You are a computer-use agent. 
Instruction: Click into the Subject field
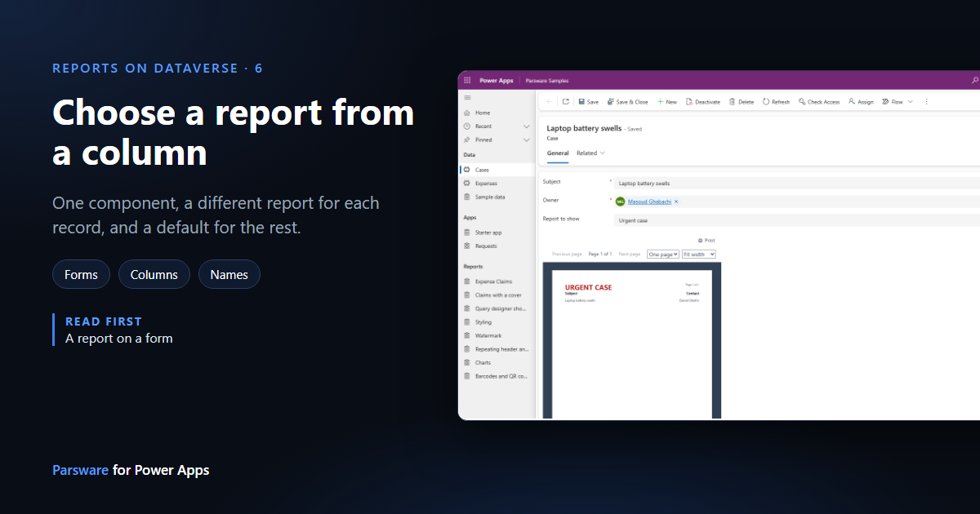tap(797, 184)
